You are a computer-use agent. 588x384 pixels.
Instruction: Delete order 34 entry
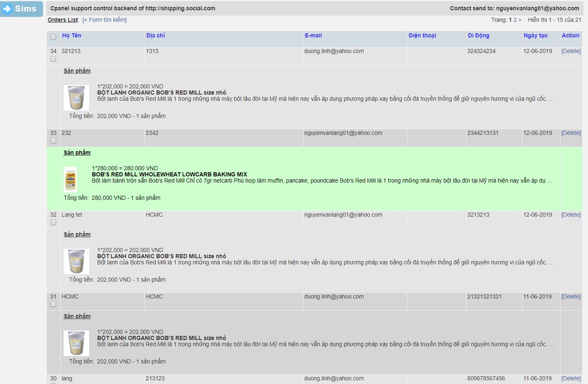[571, 51]
